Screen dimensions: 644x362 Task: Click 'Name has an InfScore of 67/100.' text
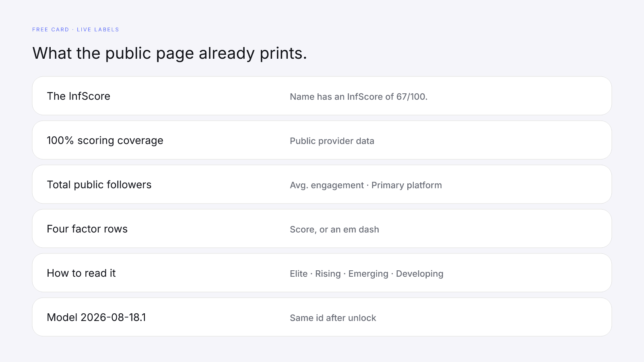pyautogui.click(x=359, y=97)
